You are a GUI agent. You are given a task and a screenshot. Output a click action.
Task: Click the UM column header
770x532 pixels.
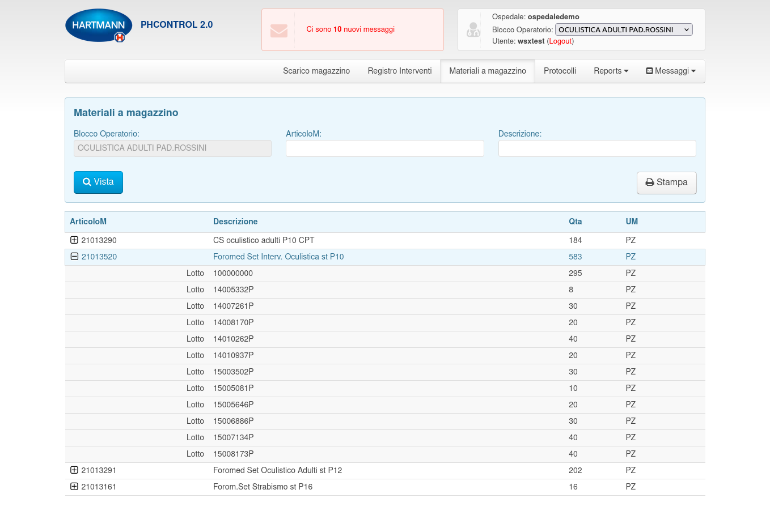click(x=632, y=222)
